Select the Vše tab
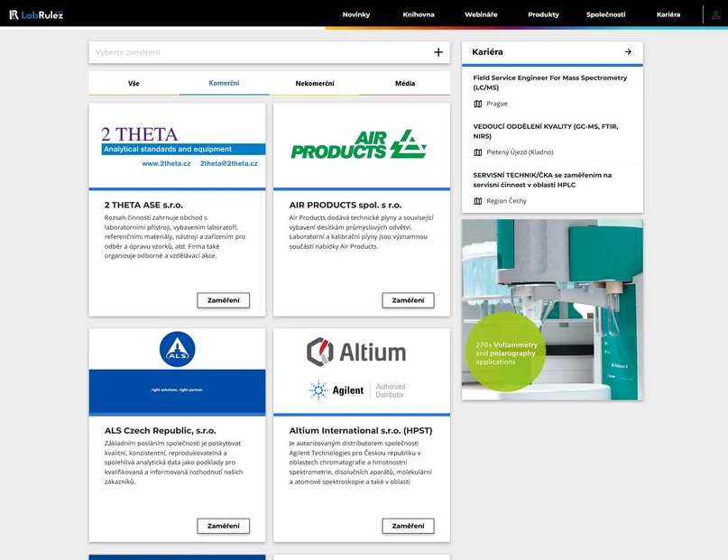 click(134, 84)
